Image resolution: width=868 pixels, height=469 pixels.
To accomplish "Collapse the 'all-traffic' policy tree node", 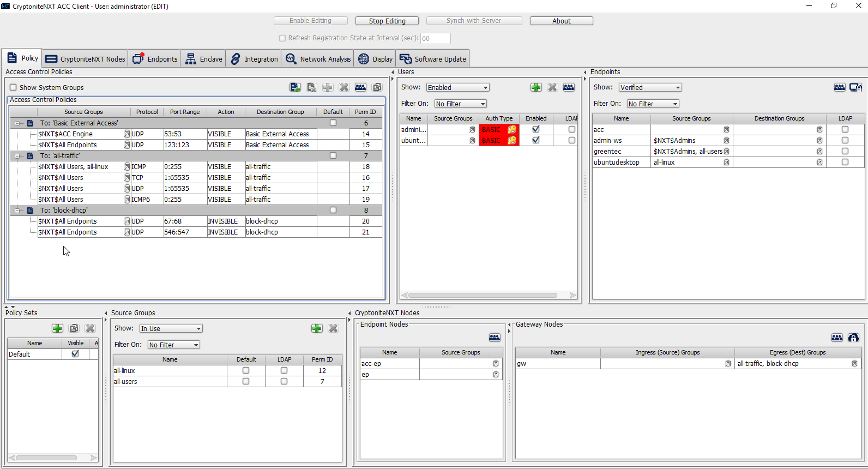I will coord(17,156).
